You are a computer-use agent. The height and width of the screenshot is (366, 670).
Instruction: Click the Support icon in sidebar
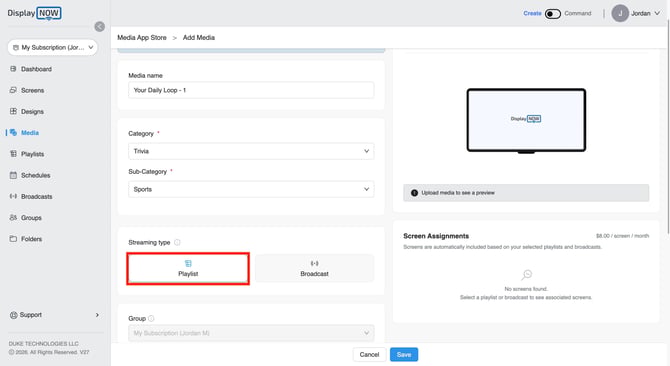[13, 315]
